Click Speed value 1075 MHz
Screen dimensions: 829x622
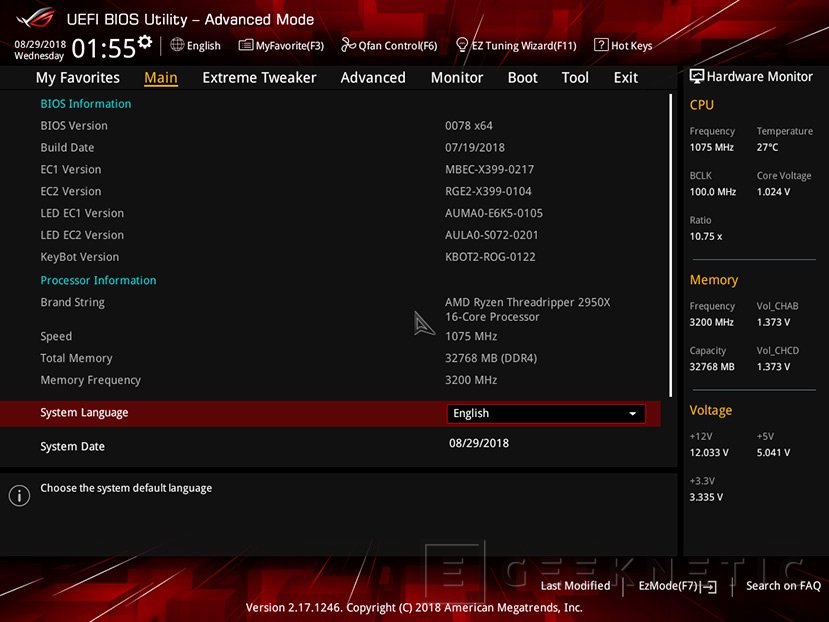click(471, 336)
